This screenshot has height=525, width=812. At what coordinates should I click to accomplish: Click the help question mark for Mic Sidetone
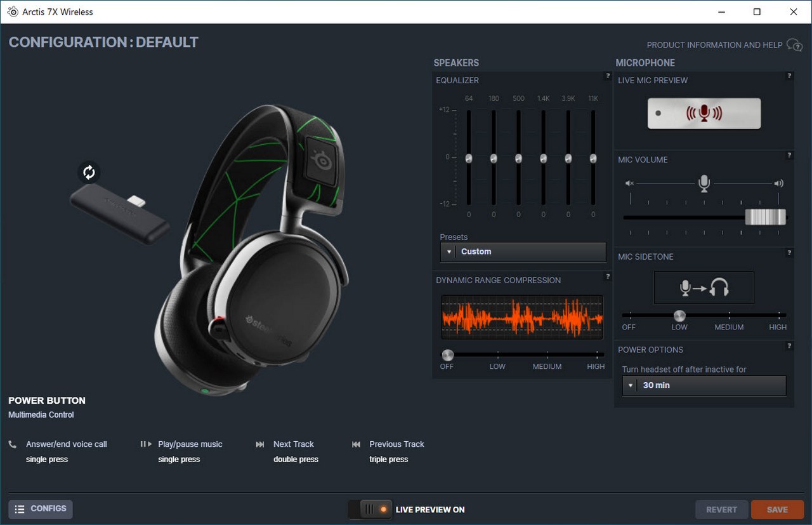tap(790, 253)
